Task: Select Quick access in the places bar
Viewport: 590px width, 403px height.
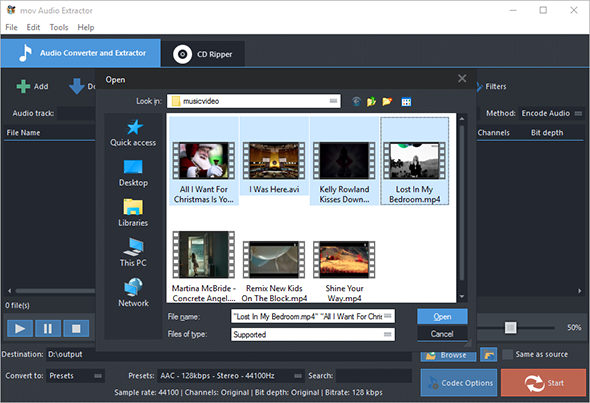Action: (x=133, y=133)
